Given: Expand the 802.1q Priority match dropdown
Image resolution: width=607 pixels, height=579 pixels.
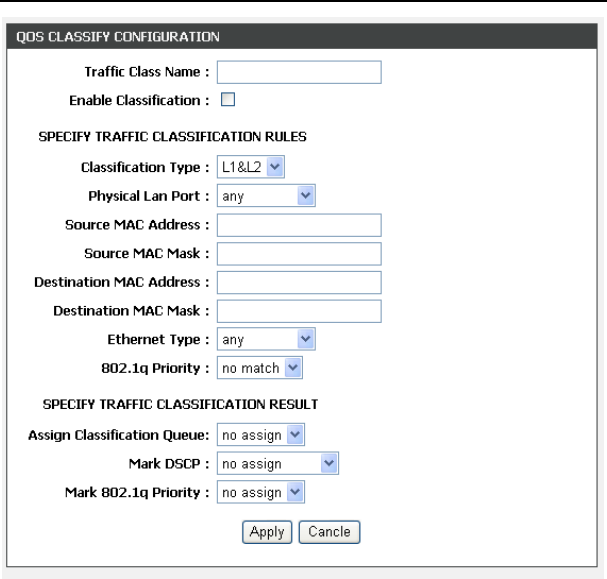Looking at the screenshot, I should 259,368.
